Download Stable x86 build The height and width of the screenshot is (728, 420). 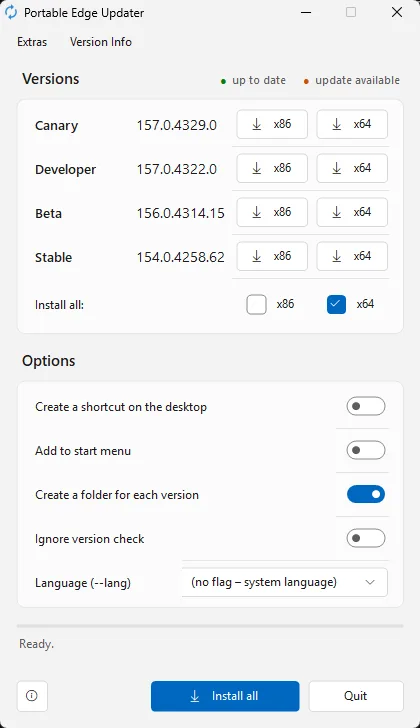click(x=272, y=256)
